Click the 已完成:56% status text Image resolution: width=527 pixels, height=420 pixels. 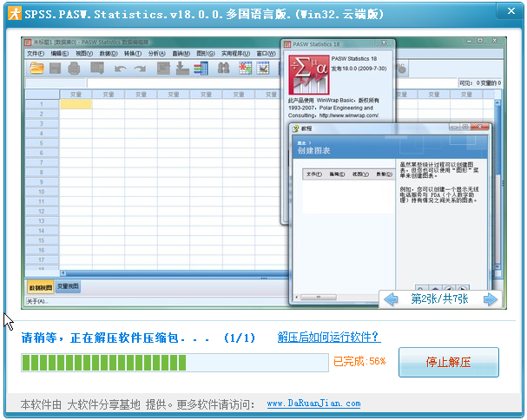point(359,362)
